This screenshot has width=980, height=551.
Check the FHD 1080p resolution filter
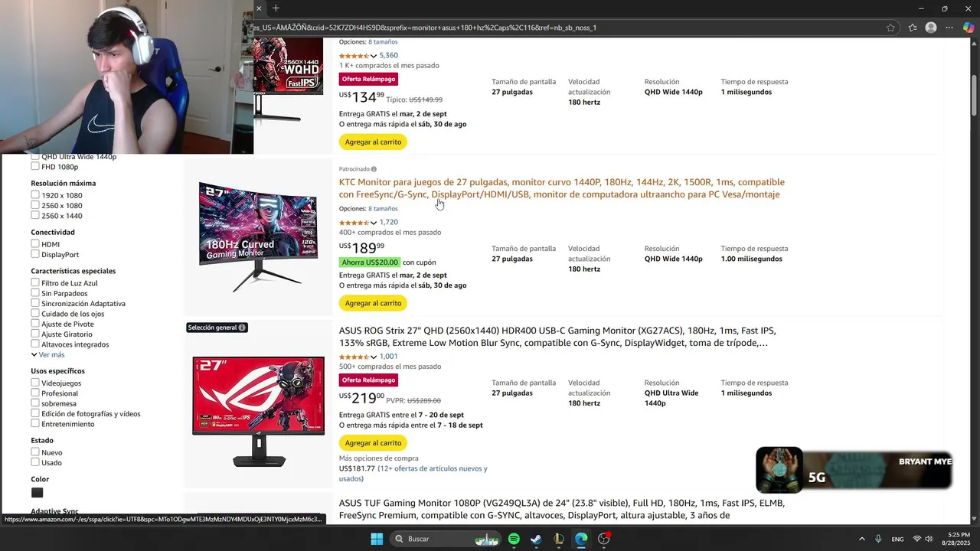coord(35,166)
